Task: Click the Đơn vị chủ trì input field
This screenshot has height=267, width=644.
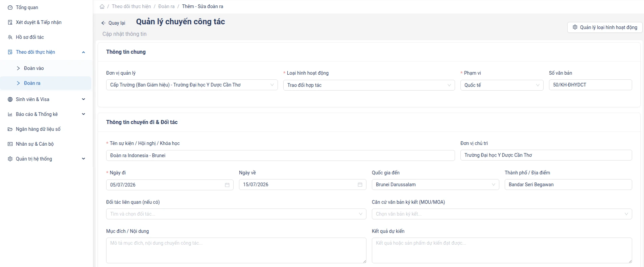Action: (546, 155)
